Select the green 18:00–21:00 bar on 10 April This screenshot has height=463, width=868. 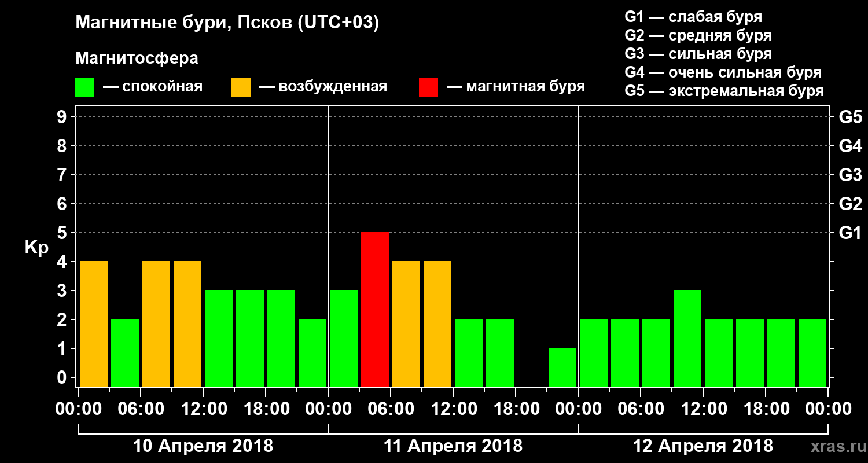coord(281,338)
